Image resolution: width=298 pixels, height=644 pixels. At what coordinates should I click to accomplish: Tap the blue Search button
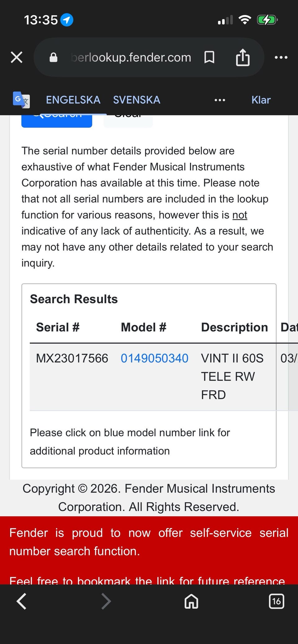pos(56,121)
